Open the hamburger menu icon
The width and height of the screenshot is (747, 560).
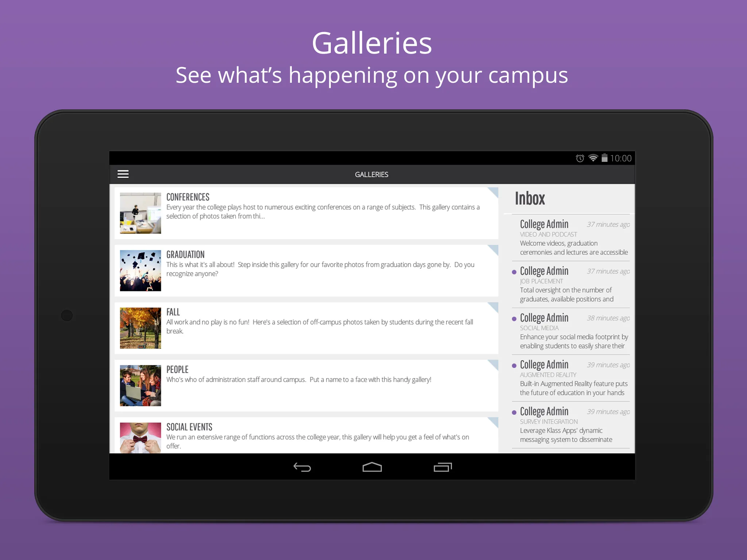tap(123, 174)
